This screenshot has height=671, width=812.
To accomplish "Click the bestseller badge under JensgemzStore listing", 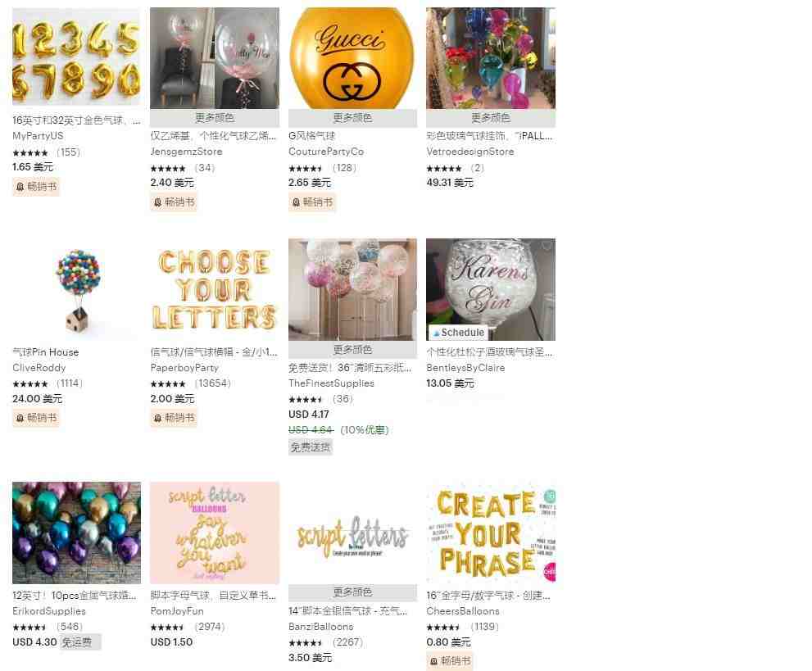I will tap(174, 202).
